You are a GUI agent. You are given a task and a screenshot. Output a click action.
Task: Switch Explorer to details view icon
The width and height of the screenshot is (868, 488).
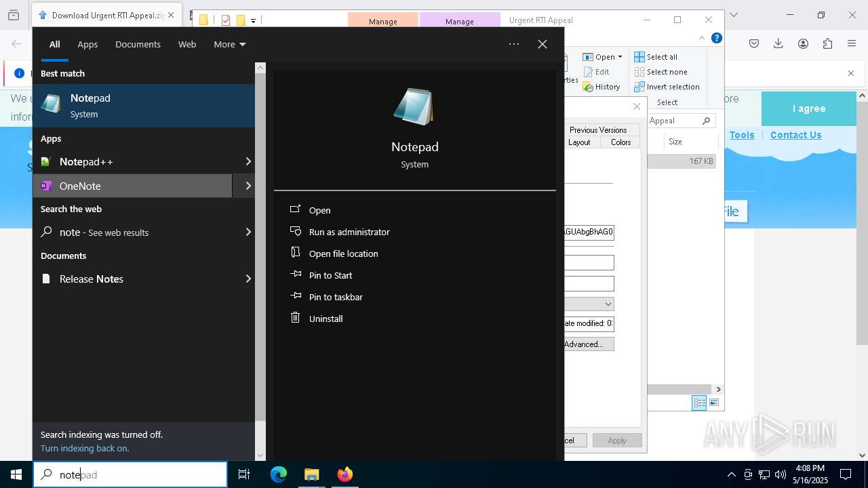(x=699, y=403)
